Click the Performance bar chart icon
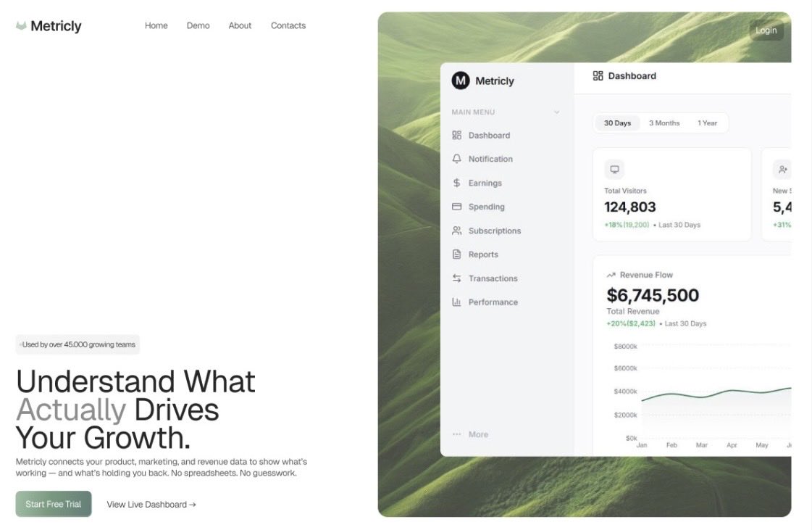The width and height of the screenshot is (812, 530). coord(457,302)
